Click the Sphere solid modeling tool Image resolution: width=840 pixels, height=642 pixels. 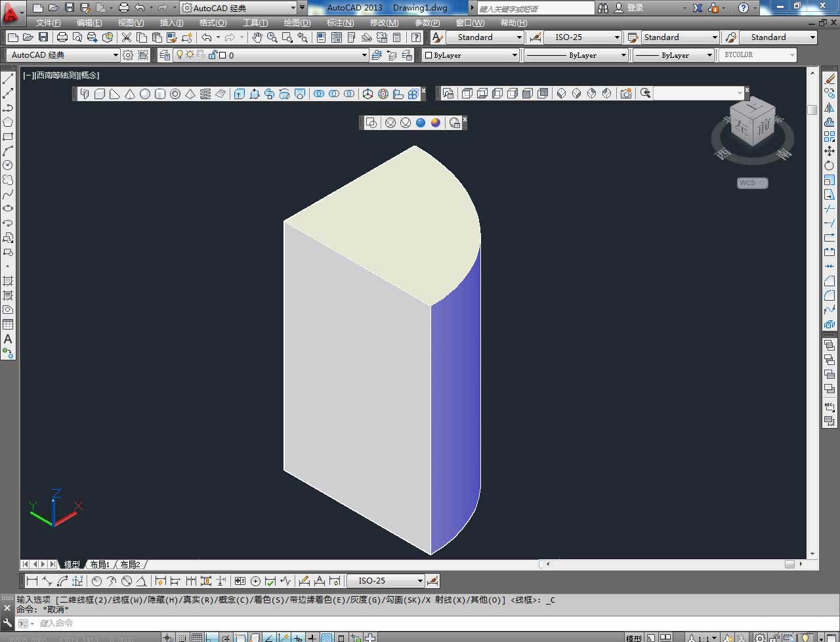[x=145, y=94]
